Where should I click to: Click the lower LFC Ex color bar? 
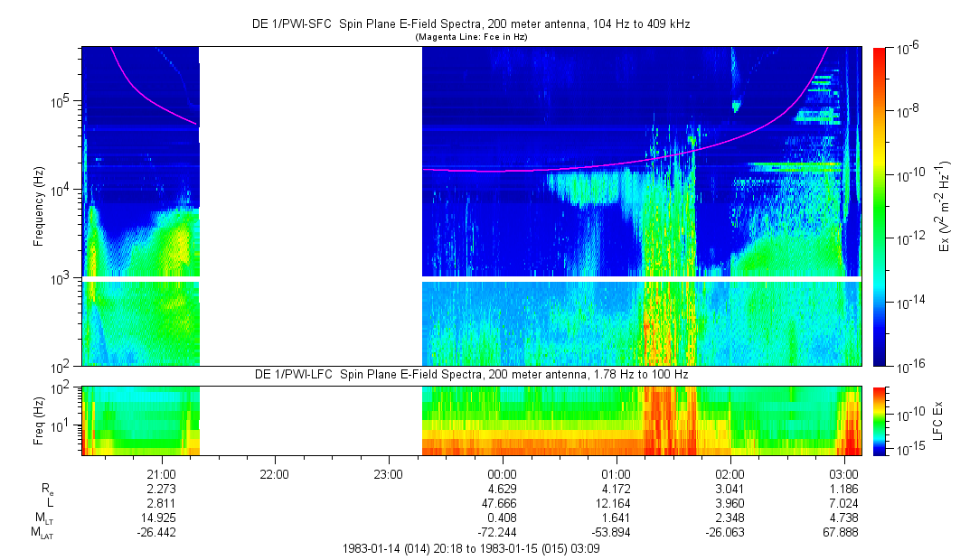coord(879,421)
